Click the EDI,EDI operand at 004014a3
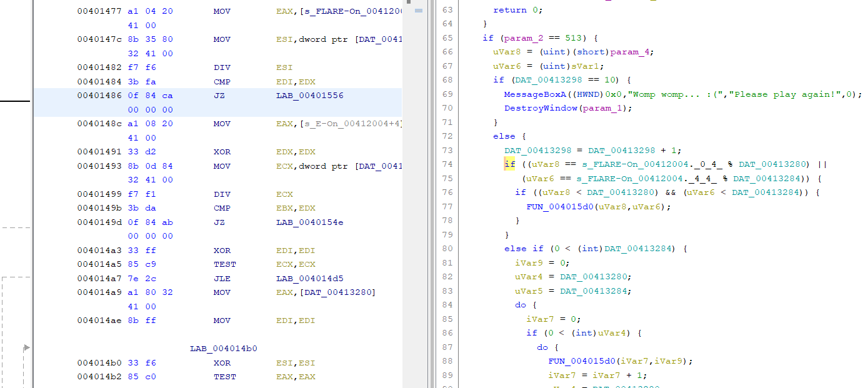This screenshot has height=388, width=868. coord(296,251)
